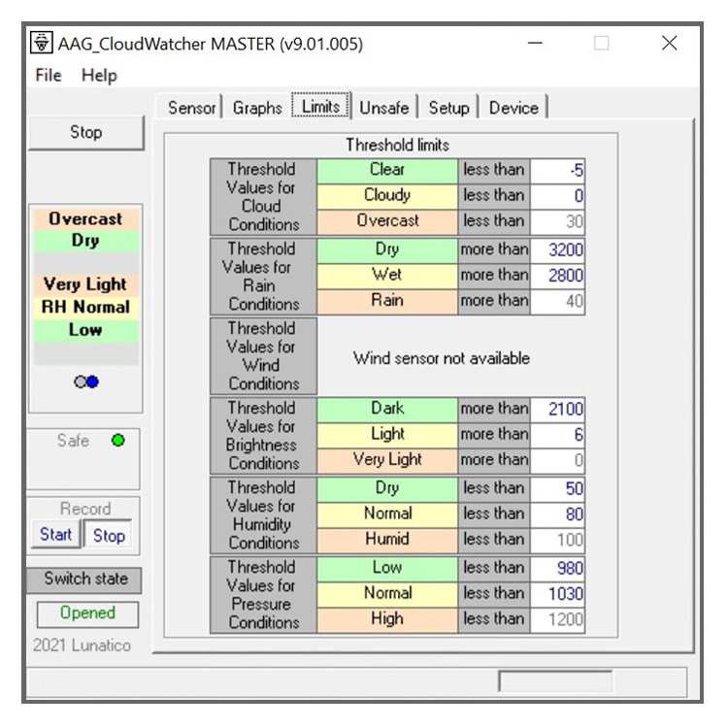The height and width of the screenshot is (728, 728).
Task: Edit the Dark threshold value 2100
Action: click(x=557, y=410)
